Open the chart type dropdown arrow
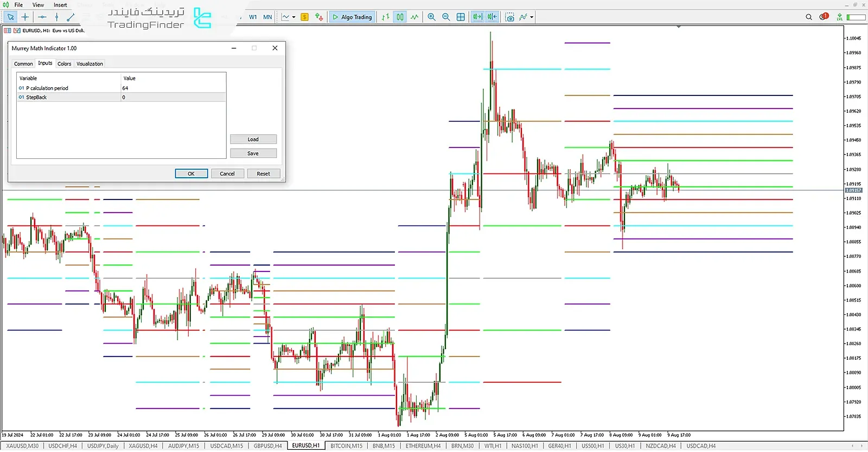The width and height of the screenshot is (868, 452). click(x=294, y=17)
